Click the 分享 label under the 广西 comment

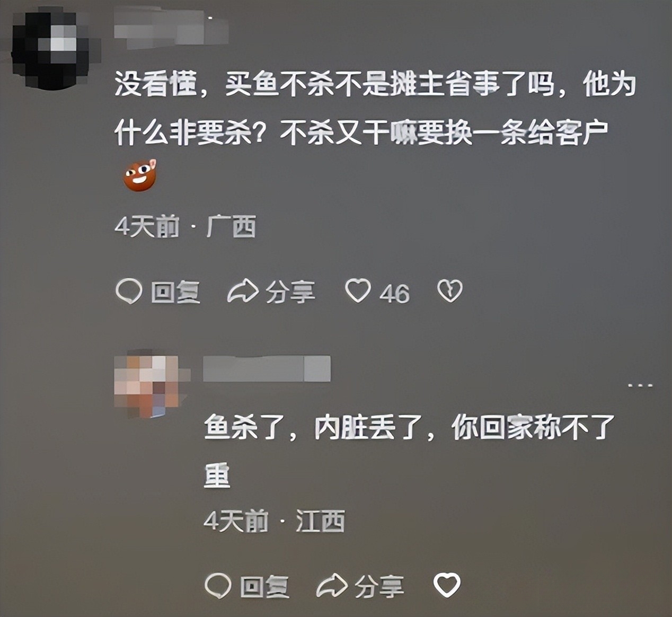click(290, 292)
